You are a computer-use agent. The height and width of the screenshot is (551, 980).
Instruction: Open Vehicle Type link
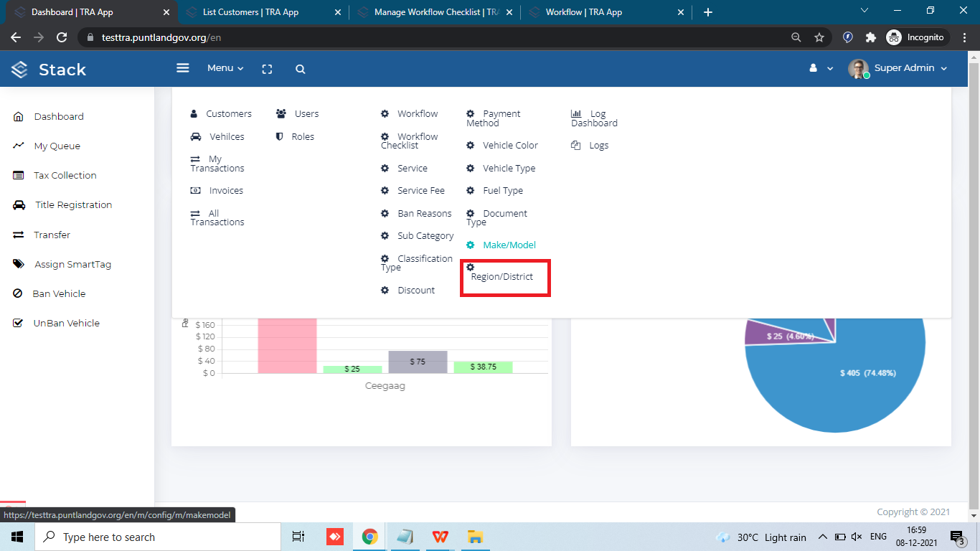(501, 168)
